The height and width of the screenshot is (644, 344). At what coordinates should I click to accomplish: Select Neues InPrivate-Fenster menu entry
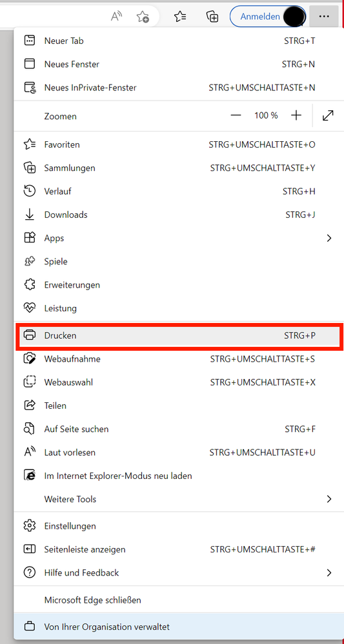(x=179, y=88)
